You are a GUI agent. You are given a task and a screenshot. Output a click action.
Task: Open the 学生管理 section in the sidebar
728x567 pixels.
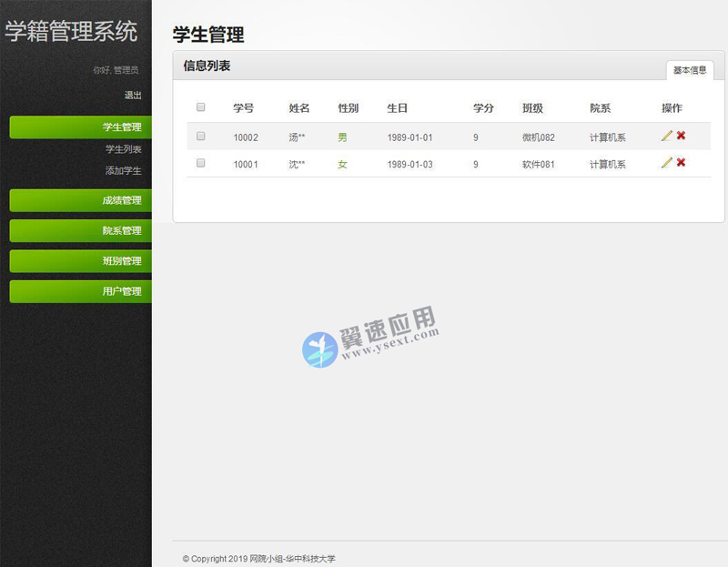tap(79, 126)
